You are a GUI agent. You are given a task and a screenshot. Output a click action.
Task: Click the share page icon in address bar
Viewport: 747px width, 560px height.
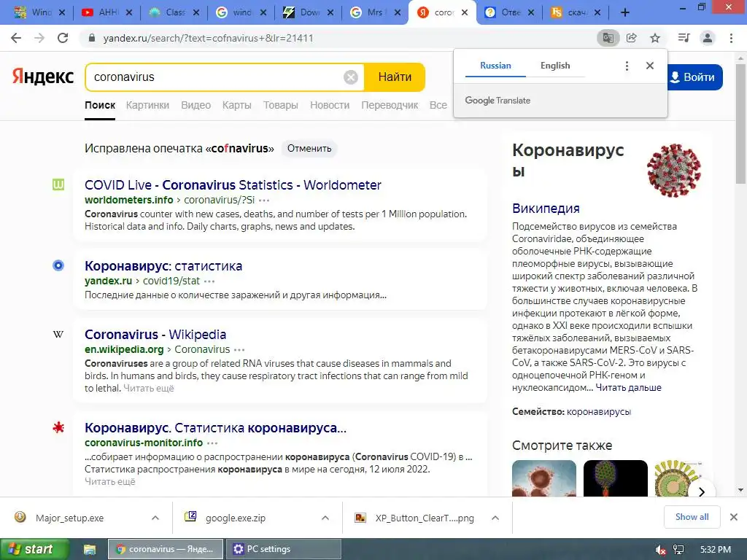[632, 38]
